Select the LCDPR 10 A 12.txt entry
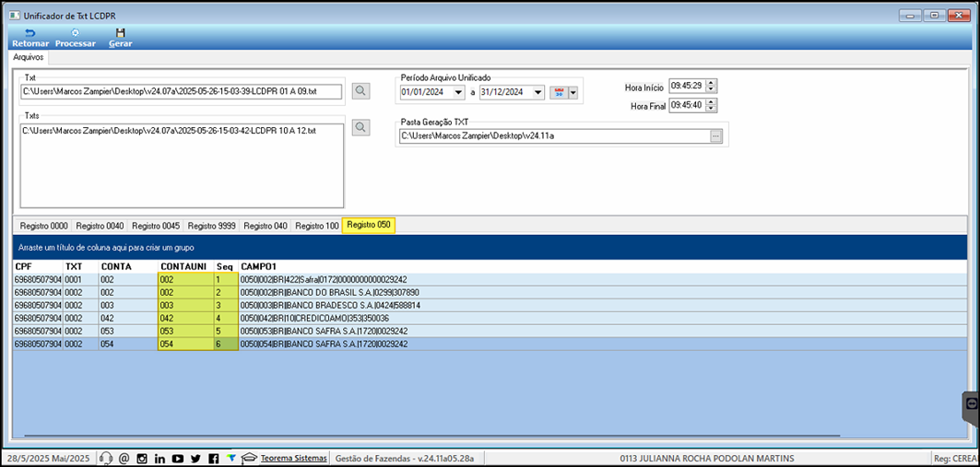Image resolution: width=980 pixels, height=467 pixels. coord(170,131)
